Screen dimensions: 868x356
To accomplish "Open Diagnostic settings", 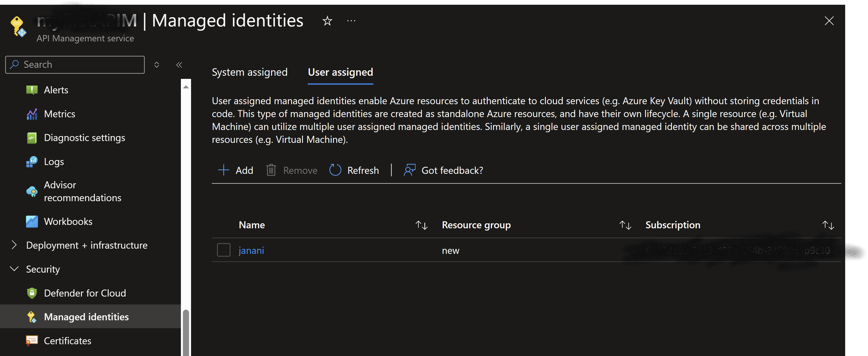I will (x=85, y=137).
